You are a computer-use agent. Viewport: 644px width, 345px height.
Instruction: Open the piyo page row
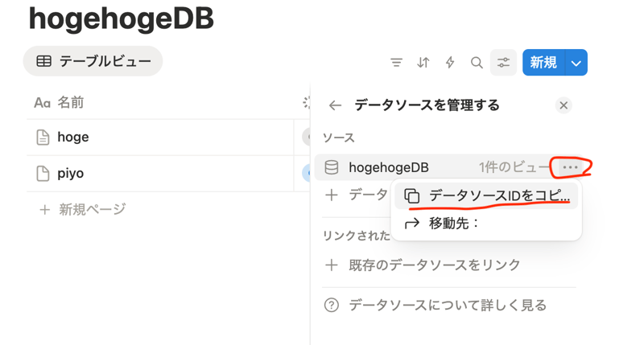coord(71,173)
